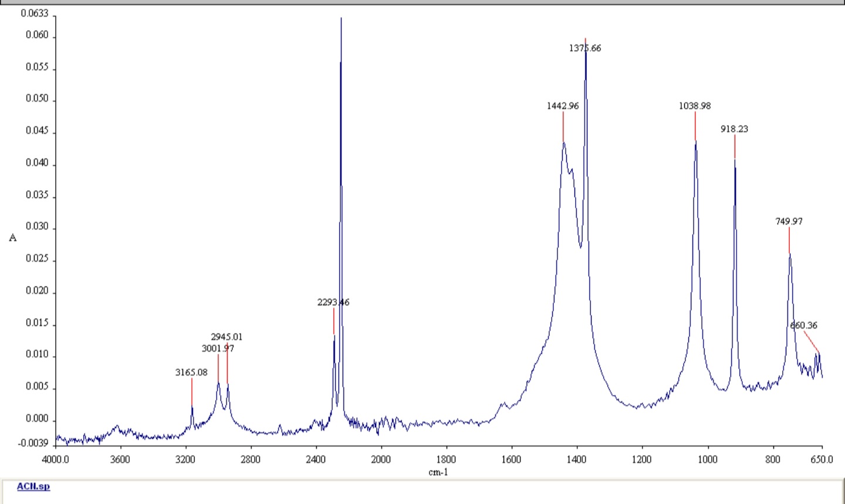The width and height of the screenshot is (845, 504).
Task: Click the 0.060 y-axis tick label
Action: click(38, 35)
